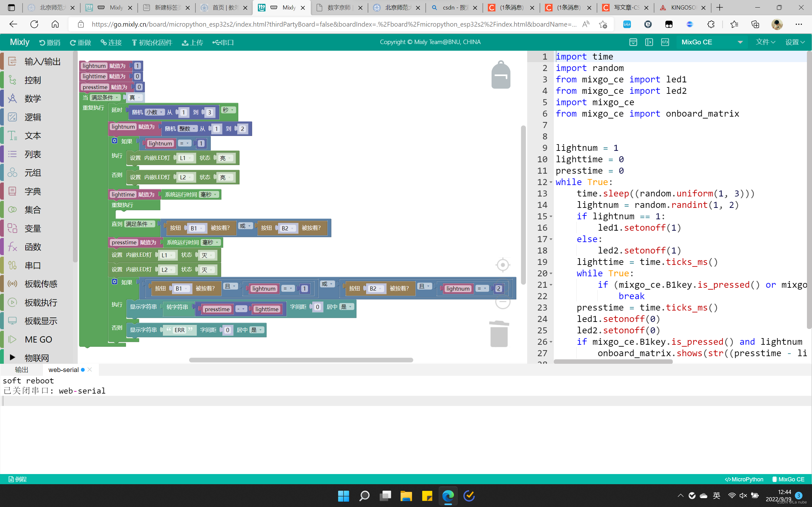Click the upload (上传) toolbar button
The width and height of the screenshot is (812, 507).
(193, 42)
